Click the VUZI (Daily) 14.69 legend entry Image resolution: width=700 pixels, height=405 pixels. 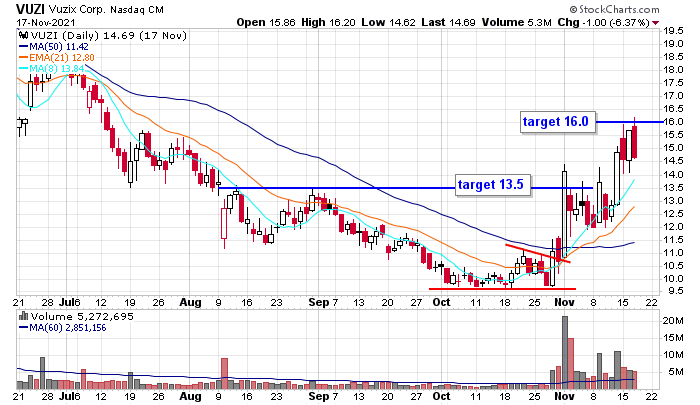click(x=108, y=36)
